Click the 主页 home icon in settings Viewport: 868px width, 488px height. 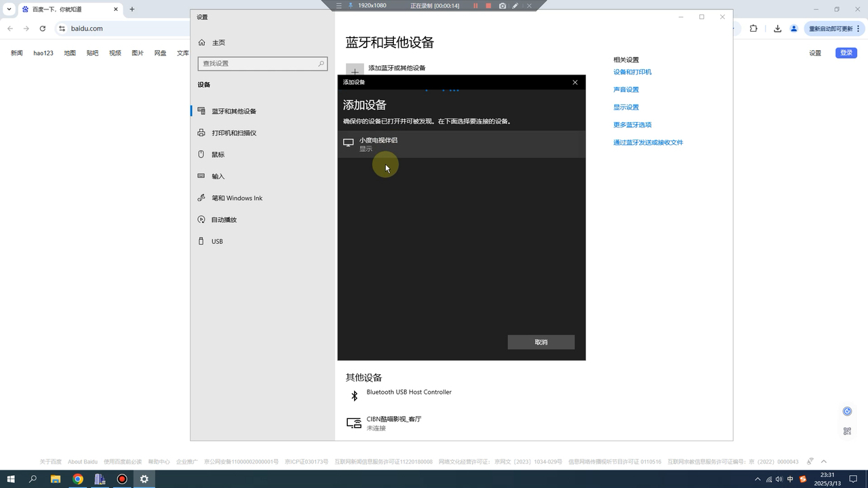[x=202, y=43]
